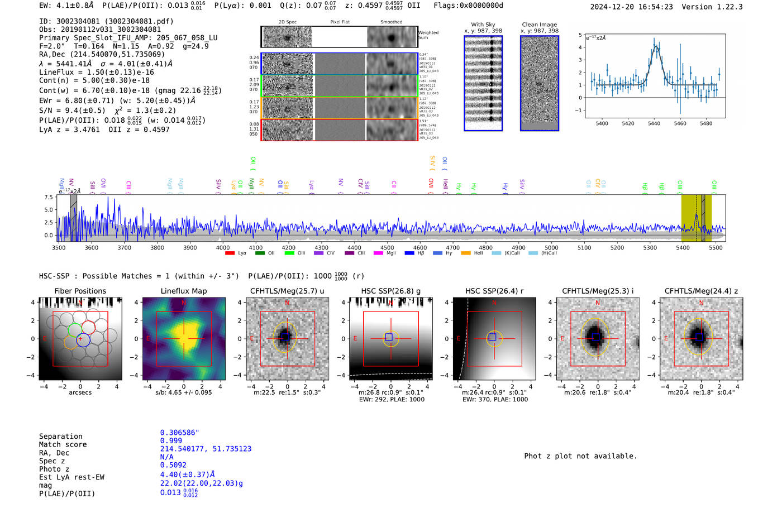Screen dimensions: 782x532
Task: Click the green fiber circle in Fiber Positions
Action: [75, 330]
